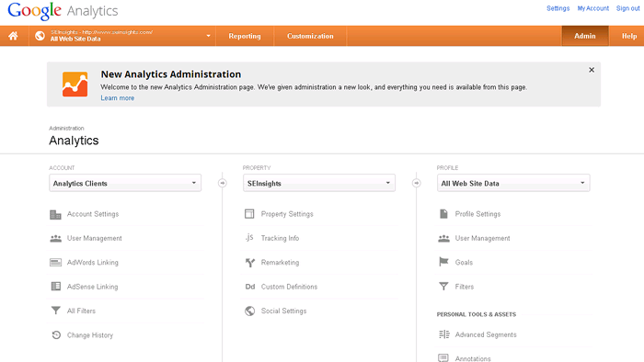Click the profile Filters funnel icon

443,286
